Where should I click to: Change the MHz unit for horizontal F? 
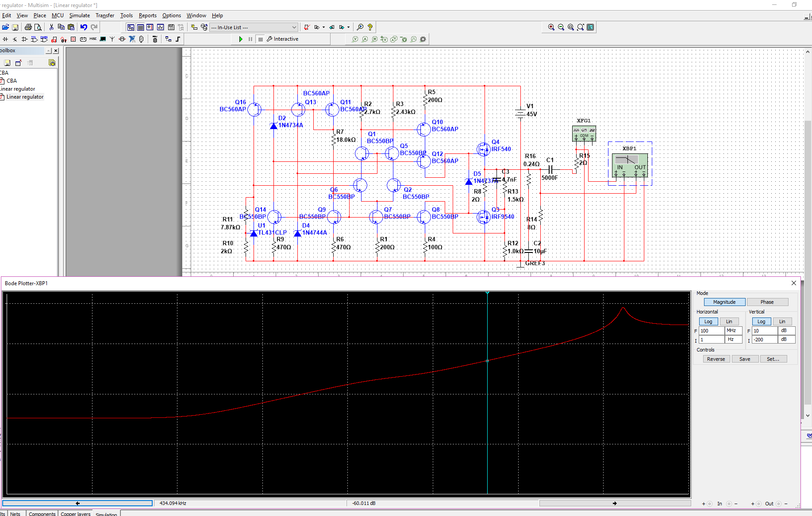coord(733,331)
